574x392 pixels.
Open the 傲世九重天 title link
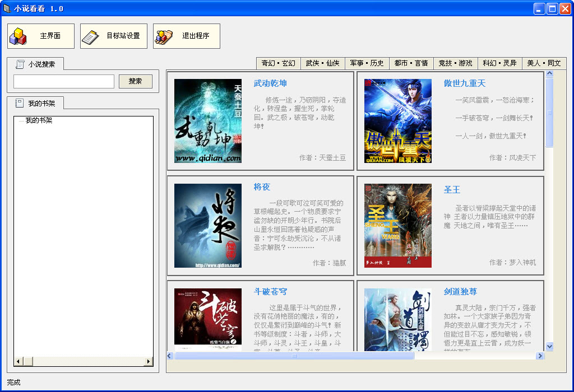(x=465, y=83)
